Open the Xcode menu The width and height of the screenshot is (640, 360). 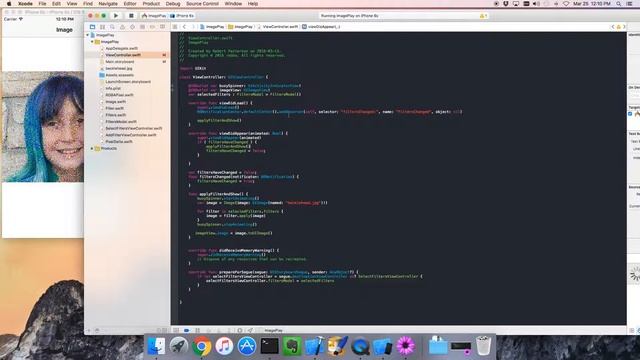pos(25,4)
